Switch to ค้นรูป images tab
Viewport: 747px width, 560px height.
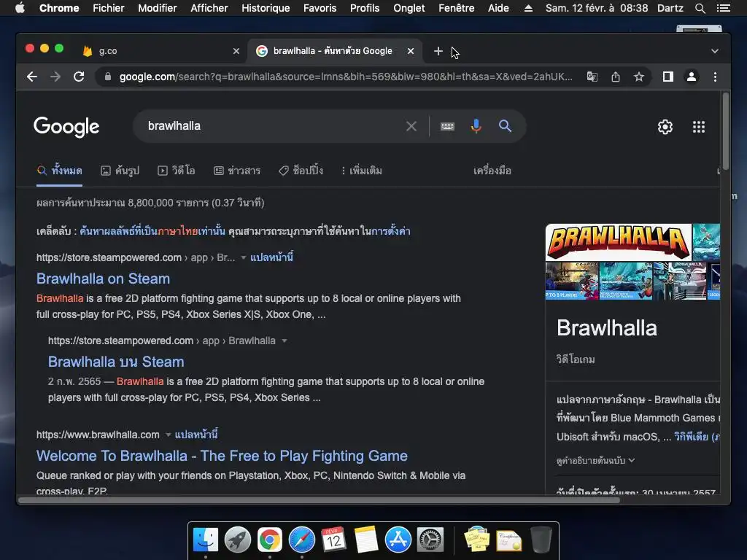tap(120, 171)
